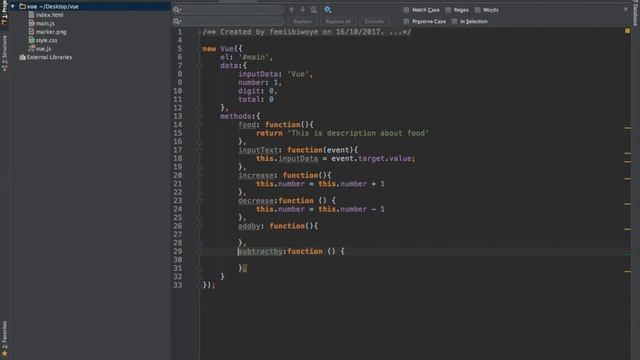Open marker.png in the project tree

(x=51, y=32)
